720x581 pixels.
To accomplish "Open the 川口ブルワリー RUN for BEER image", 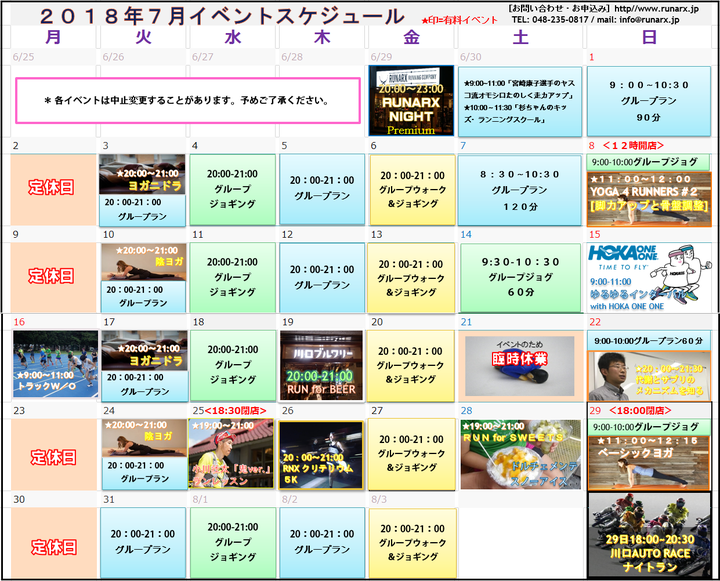I will 321,366.
